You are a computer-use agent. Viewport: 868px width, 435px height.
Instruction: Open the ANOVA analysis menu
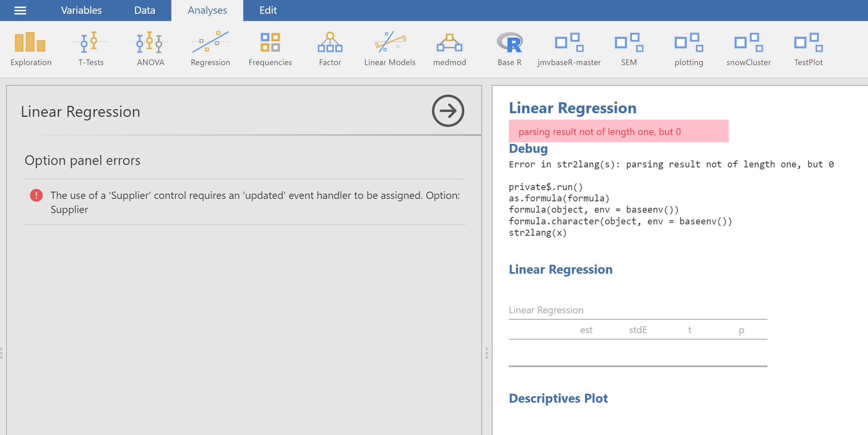tap(150, 49)
